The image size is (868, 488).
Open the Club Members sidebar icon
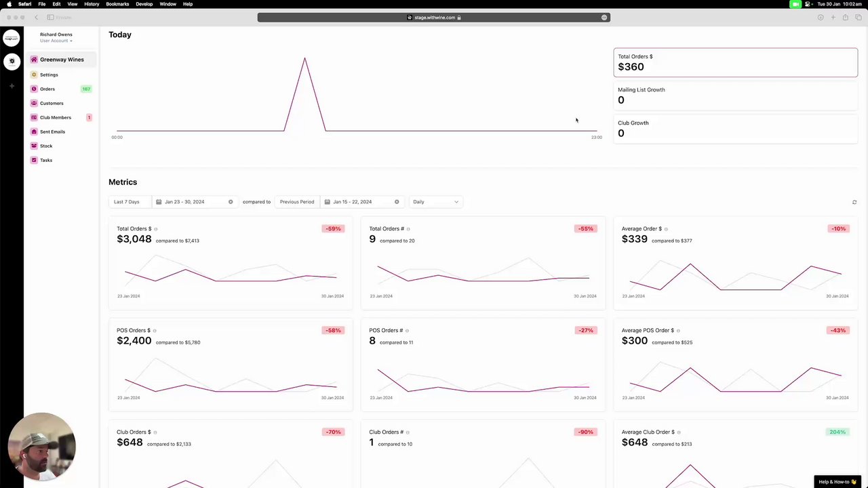pyautogui.click(x=34, y=117)
